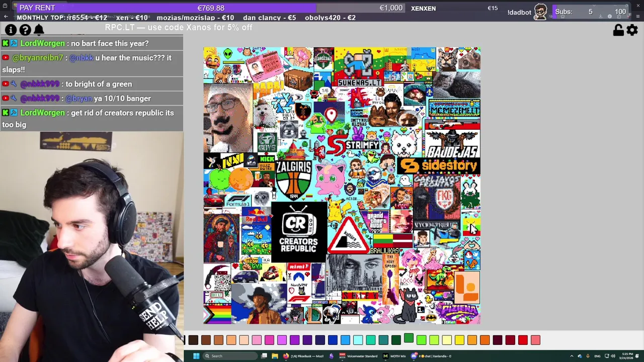644x362 pixels.
Task: Pick the dark brown palette color
Action: click(193, 340)
